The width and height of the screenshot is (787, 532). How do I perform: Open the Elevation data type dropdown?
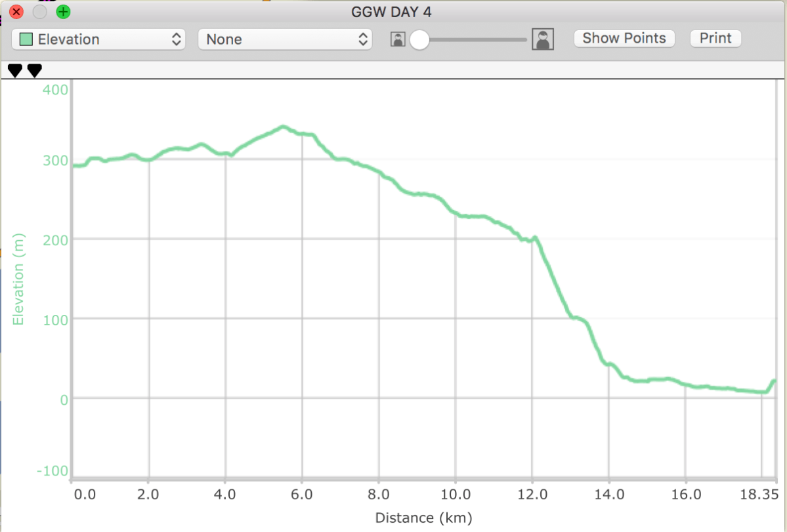click(98, 39)
